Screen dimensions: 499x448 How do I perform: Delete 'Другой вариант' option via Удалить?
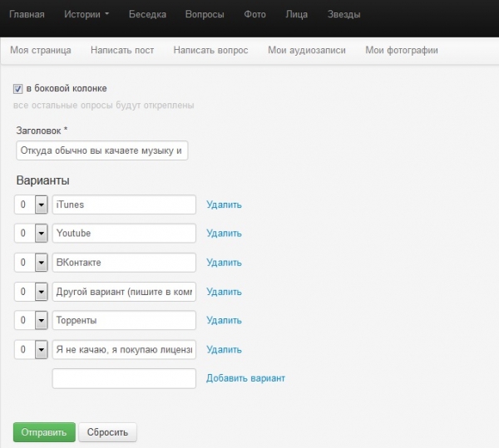tap(224, 292)
